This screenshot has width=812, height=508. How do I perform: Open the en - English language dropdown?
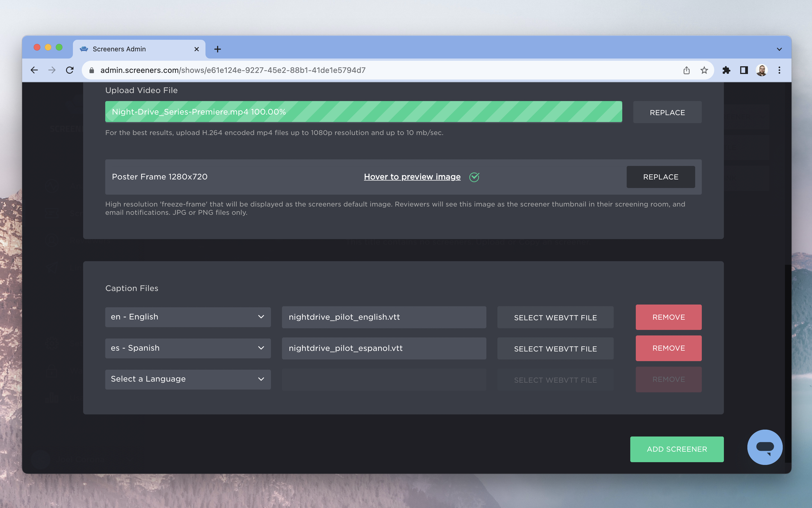tap(188, 317)
